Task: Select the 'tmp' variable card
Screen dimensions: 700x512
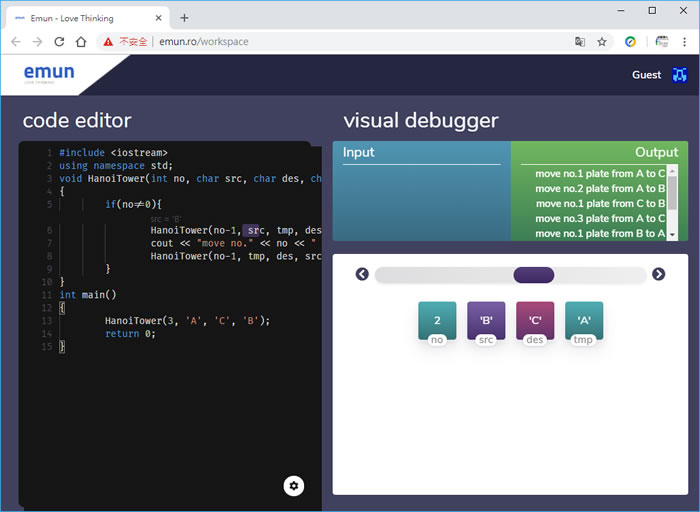Action: [584, 322]
